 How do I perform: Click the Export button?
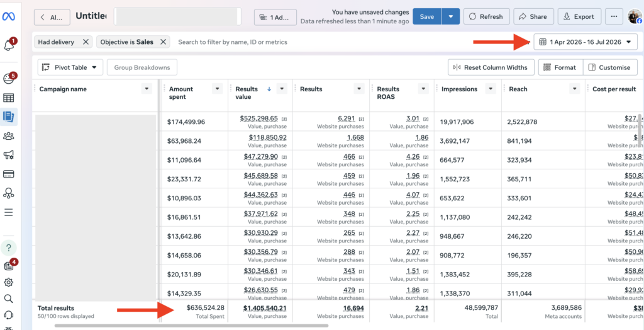click(x=579, y=16)
